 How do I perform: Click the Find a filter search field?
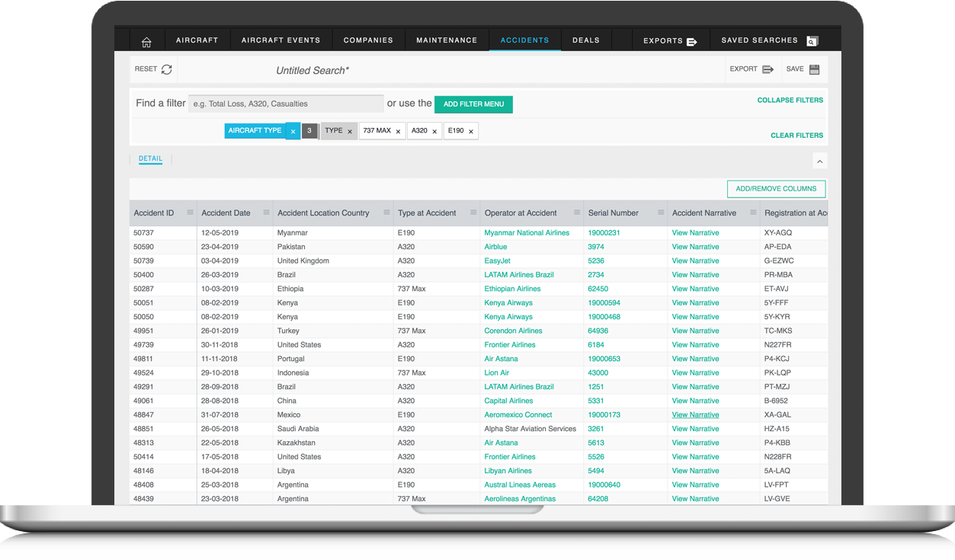[x=286, y=104]
